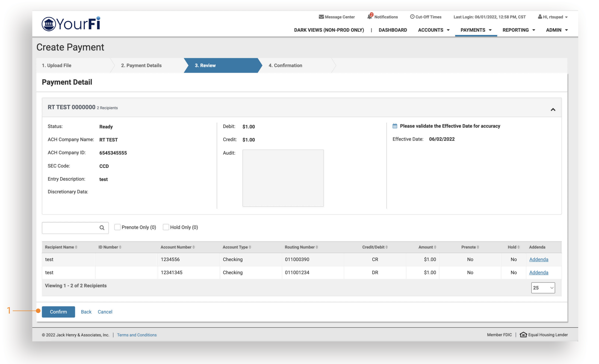Expand the Payments menu
The image size is (599, 364).
click(x=476, y=30)
